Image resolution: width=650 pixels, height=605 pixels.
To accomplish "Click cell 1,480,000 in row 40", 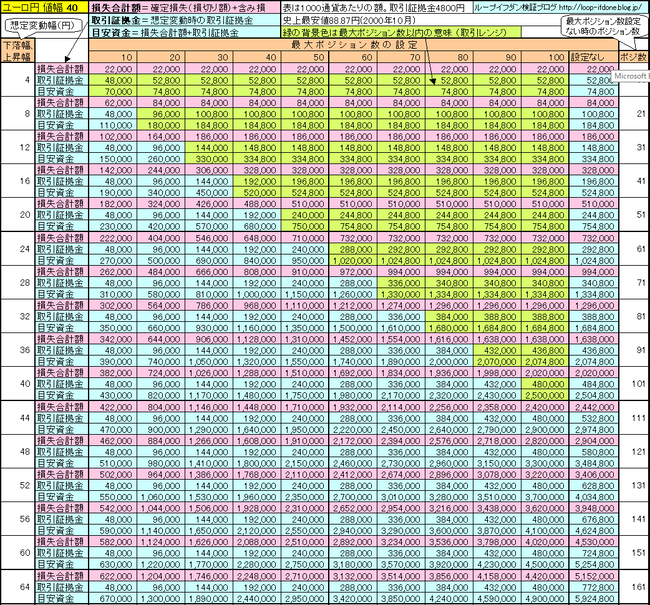I will [x=257, y=395].
